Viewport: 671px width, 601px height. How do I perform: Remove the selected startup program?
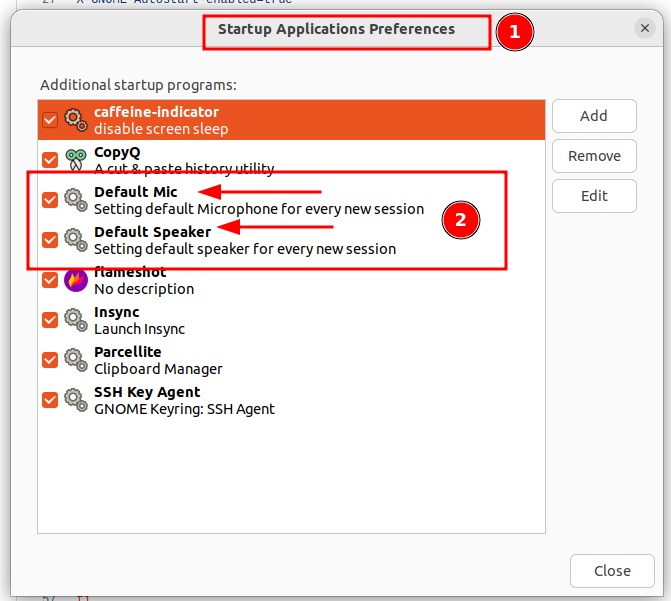click(x=594, y=156)
